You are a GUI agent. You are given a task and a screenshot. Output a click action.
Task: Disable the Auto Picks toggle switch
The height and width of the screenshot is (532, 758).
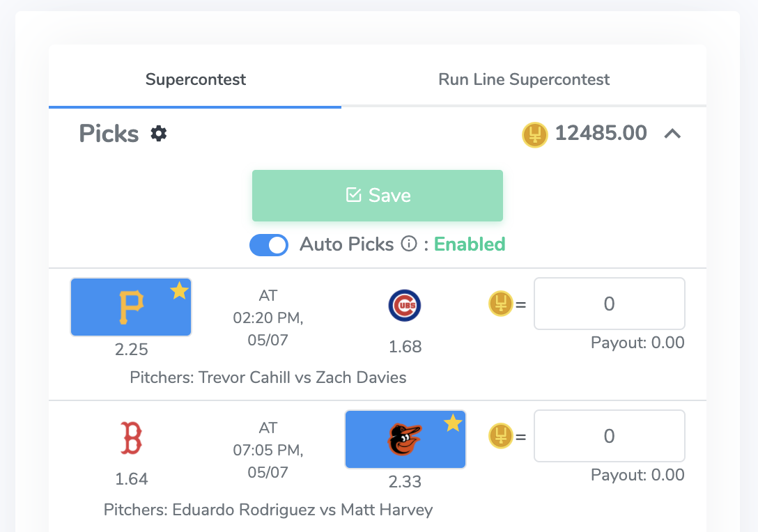(x=269, y=244)
